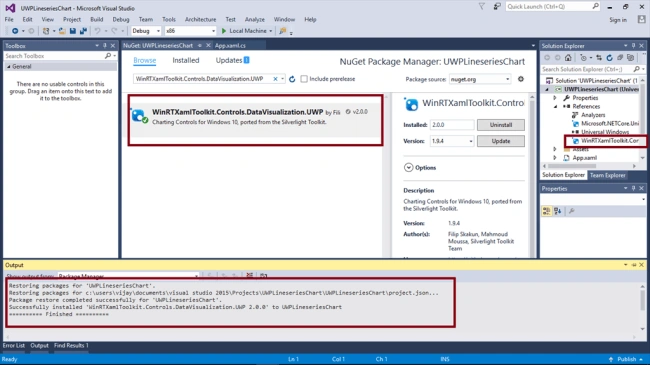Image resolution: width=650 pixels, height=365 pixels.
Task: Open the Build menu
Action: click(x=97, y=19)
